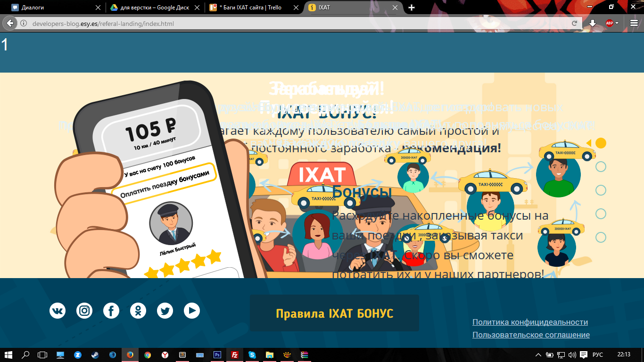644x362 pixels.
Task: Open Yandex Browser from the taskbar
Action: [165, 354]
